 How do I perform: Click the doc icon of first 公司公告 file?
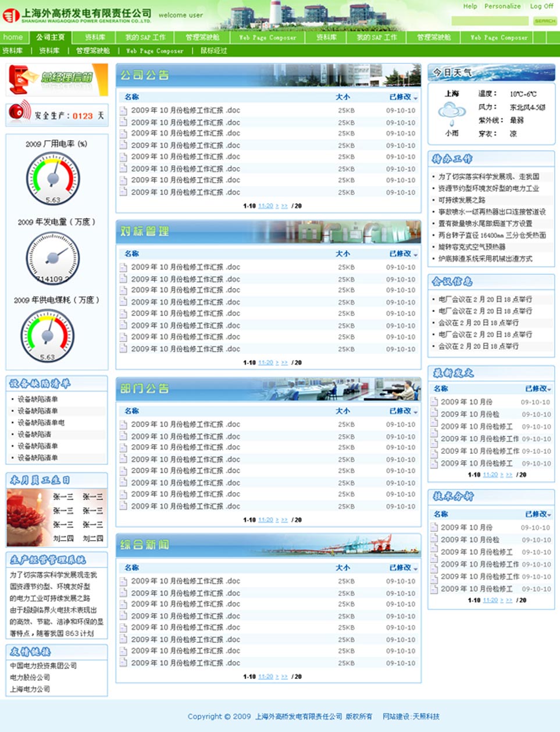tap(123, 111)
